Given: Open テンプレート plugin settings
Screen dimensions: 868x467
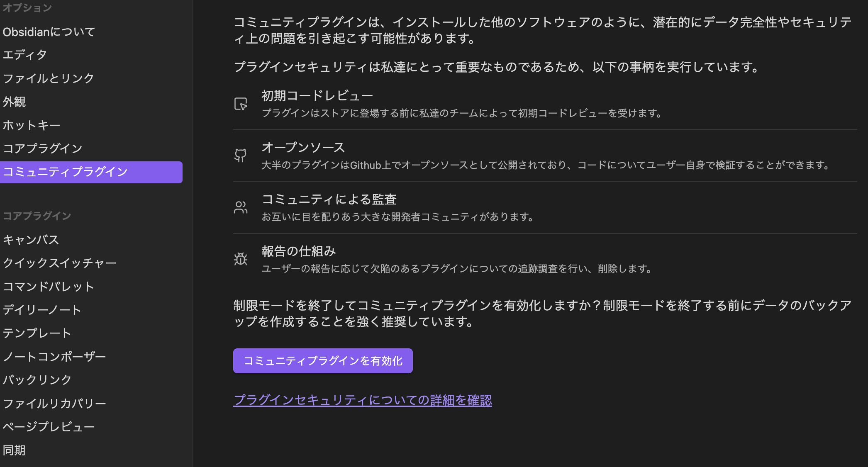Looking at the screenshot, I should (37, 333).
